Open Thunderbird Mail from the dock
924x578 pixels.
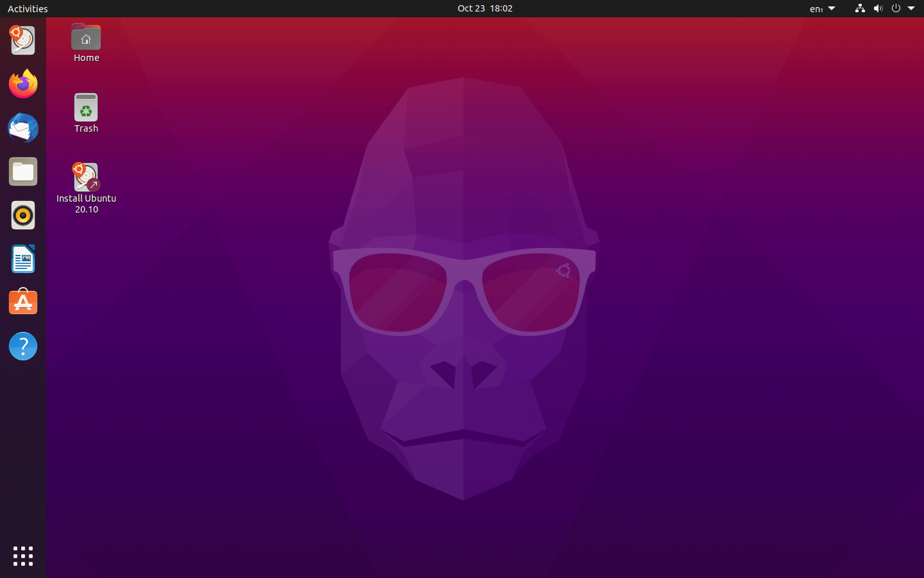23,128
